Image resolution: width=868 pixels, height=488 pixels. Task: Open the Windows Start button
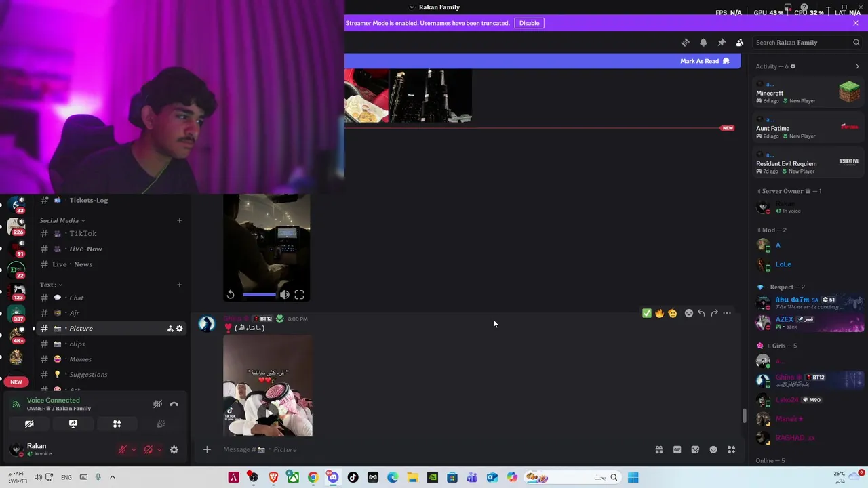point(633,477)
